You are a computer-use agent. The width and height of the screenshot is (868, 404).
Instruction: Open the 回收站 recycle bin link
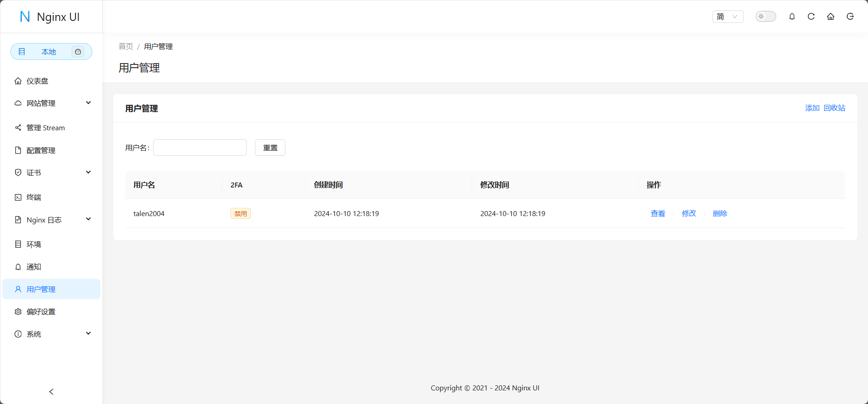pos(834,108)
